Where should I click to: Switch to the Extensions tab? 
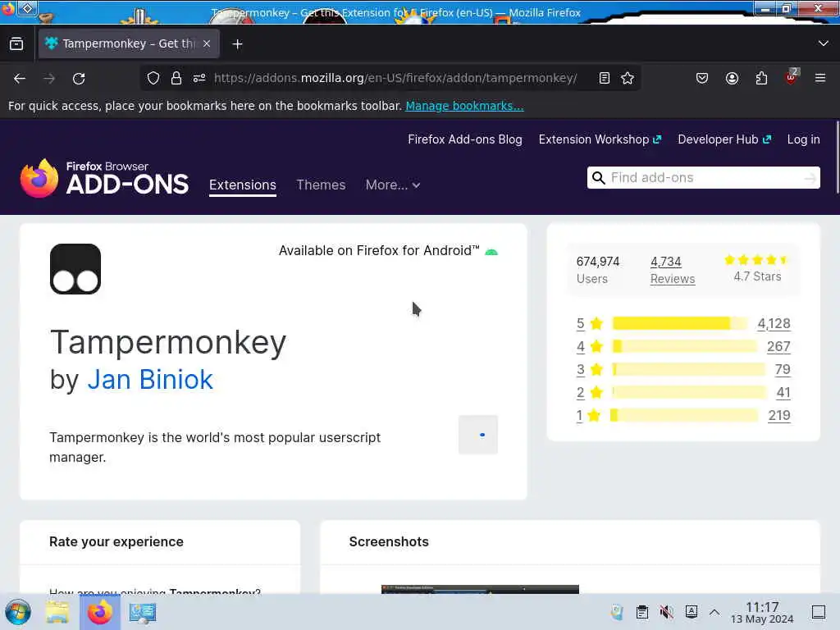[x=243, y=185]
